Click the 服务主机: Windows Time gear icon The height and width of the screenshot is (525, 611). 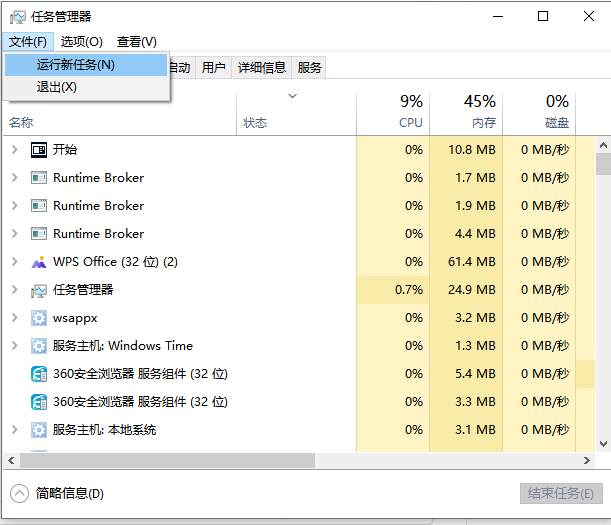click(x=39, y=346)
